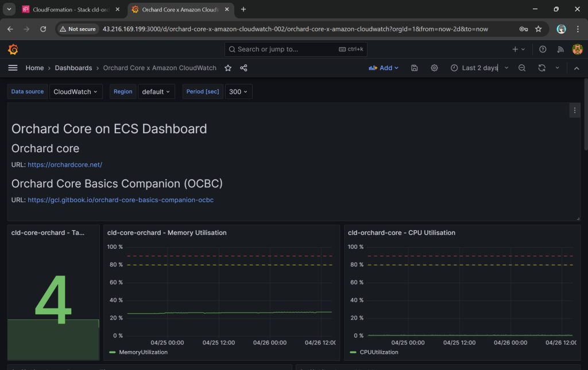Click the share dashboard icon
This screenshot has width=588, height=370.
tap(243, 68)
